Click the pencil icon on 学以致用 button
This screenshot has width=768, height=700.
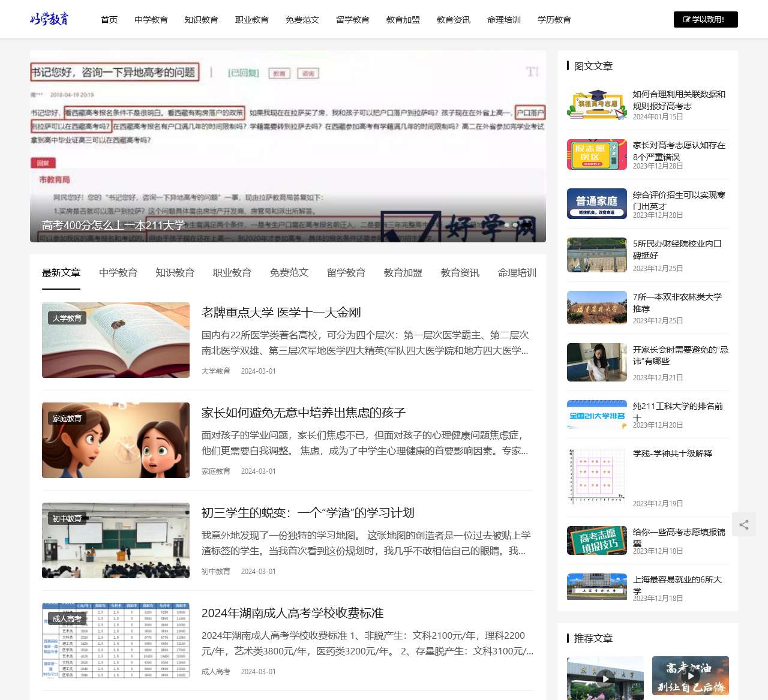(x=686, y=19)
